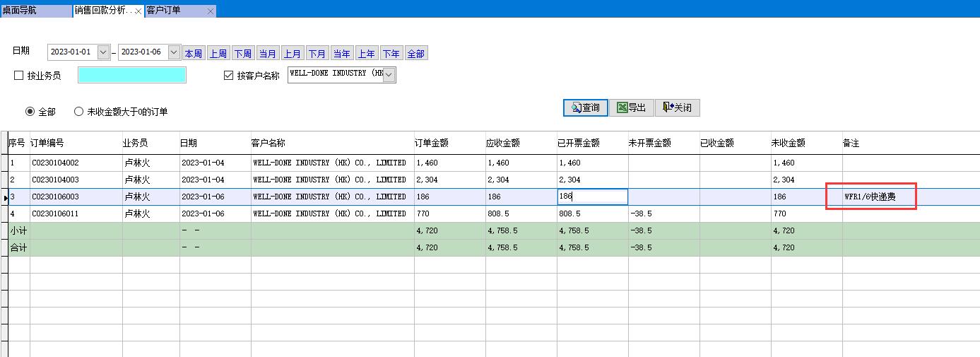
Task: Click the 关闭 (Close) door button
Action: coord(677,107)
